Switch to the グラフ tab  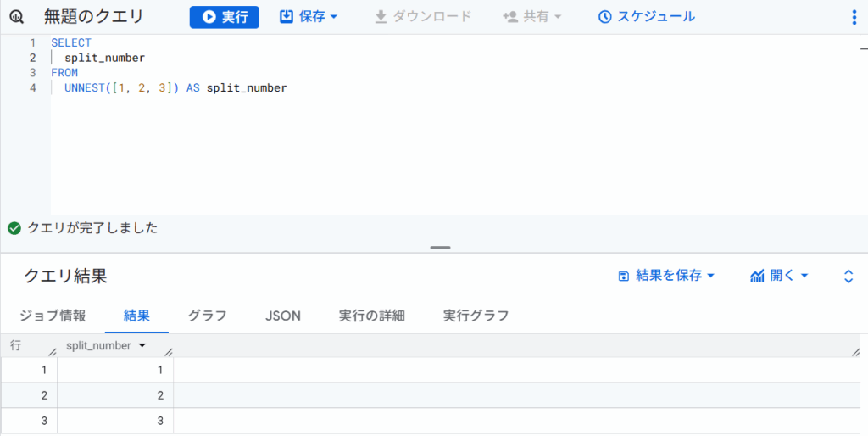pyautogui.click(x=208, y=316)
